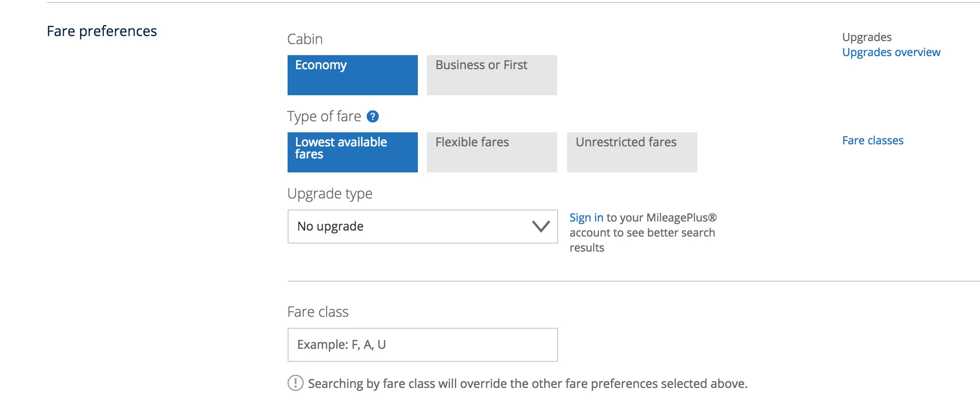Choose Lowest available fares

[353, 152]
